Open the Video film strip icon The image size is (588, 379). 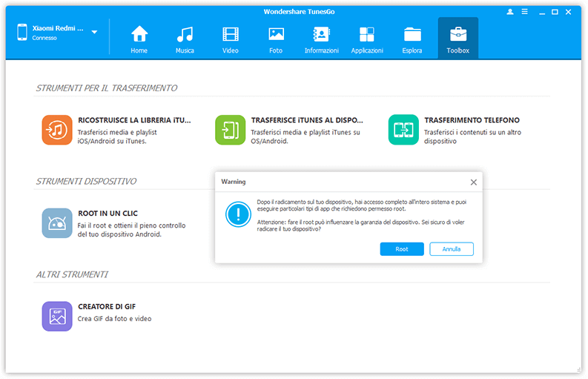click(231, 34)
